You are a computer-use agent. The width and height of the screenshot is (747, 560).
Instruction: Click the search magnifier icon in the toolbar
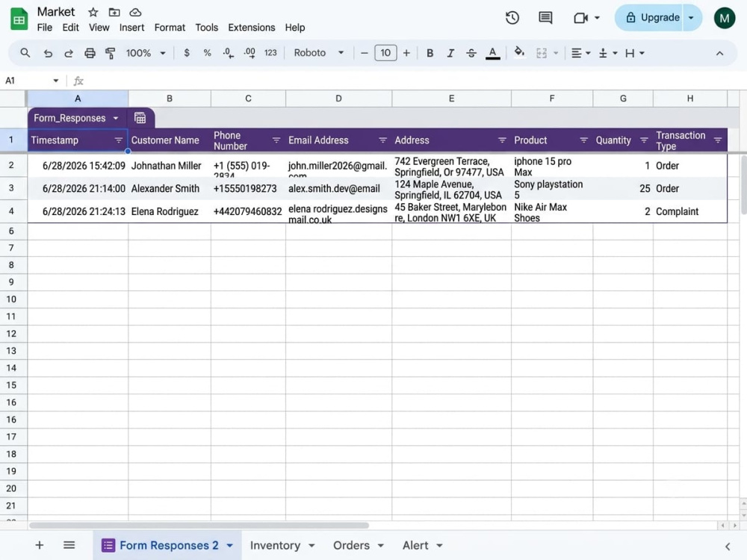(25, 53)
